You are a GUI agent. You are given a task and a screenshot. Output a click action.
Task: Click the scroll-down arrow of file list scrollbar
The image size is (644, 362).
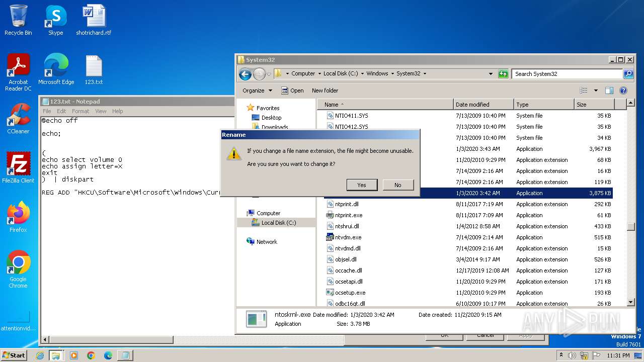pos(631,302)
